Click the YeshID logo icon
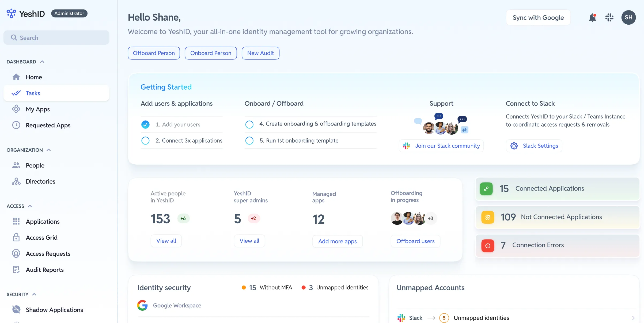Image resolution: width=644 pixels, height=323 pixels. point(11,13)
